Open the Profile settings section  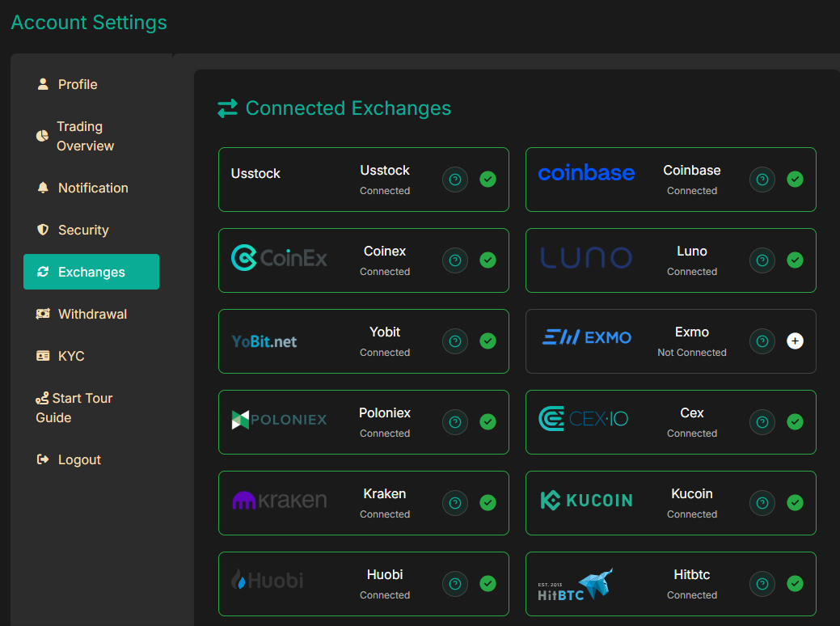pos(78,85)
